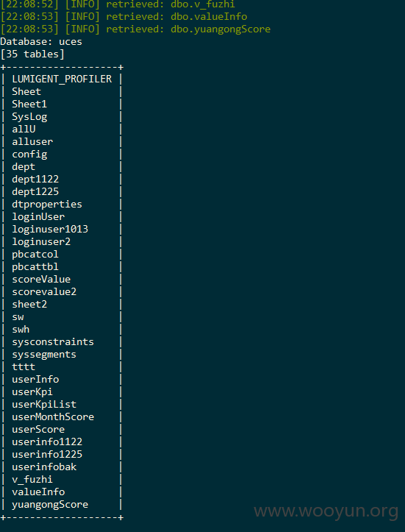This screenshot has height=532, width=405.
Task: Click the 35 tables count line
Action: (x=32, y=54)
